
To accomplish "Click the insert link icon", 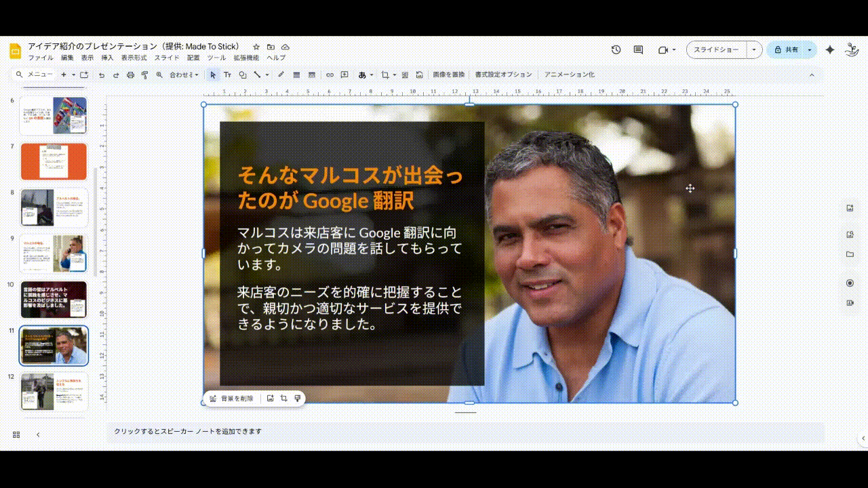I will (330, 75).
